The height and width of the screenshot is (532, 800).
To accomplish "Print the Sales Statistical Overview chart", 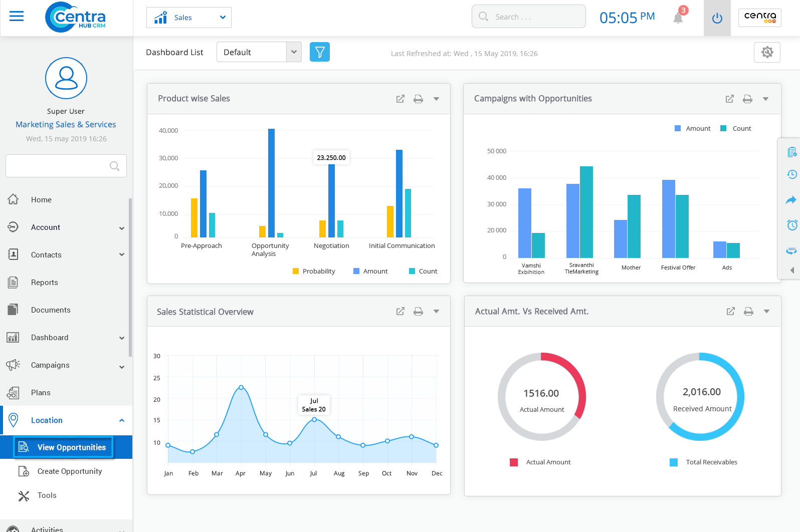I will click(418, 312).
